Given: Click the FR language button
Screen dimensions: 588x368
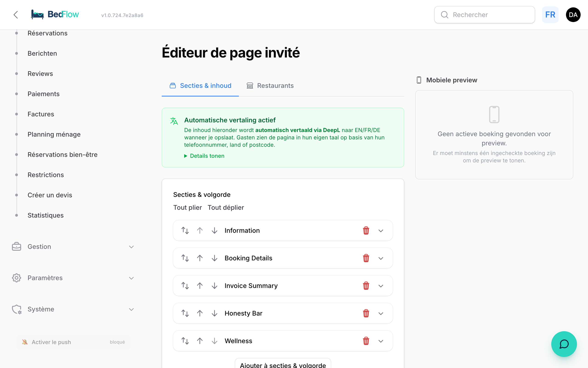Looking at the screenshot, I should tap(550, 14).
